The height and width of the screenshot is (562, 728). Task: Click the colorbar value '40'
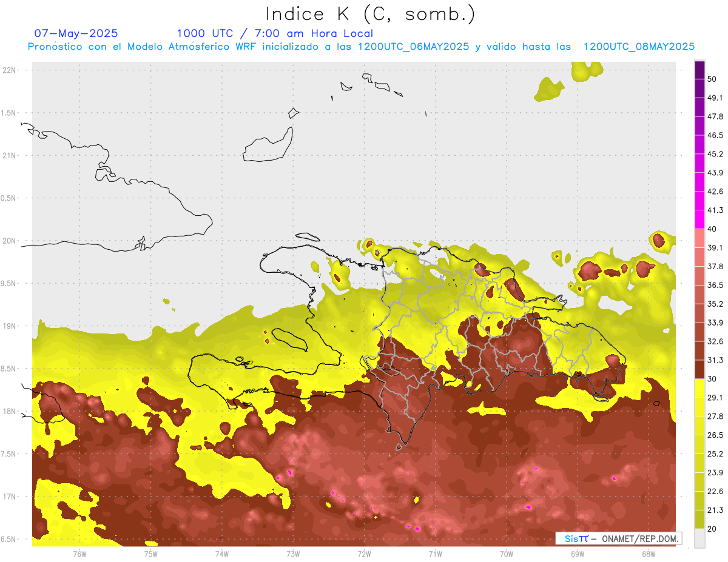pos(713,229)
